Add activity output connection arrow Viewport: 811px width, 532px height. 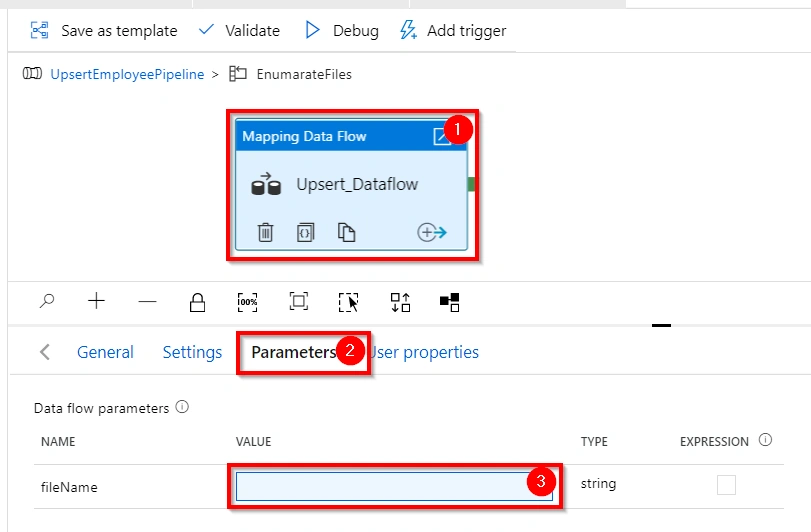click(432, 232)
